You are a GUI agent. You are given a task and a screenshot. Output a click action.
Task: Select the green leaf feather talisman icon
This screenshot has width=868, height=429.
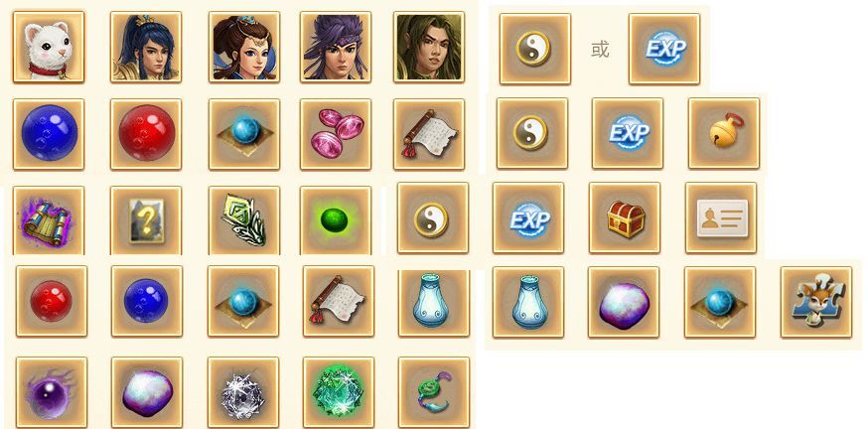point(244,220)
